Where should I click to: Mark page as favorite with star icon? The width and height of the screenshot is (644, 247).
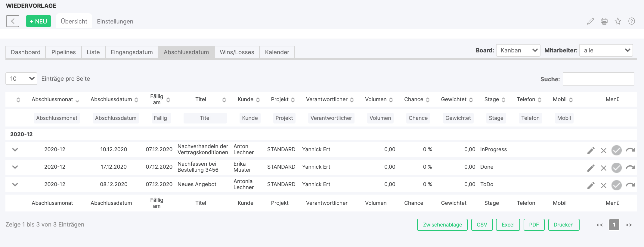[x=618, y=21]
